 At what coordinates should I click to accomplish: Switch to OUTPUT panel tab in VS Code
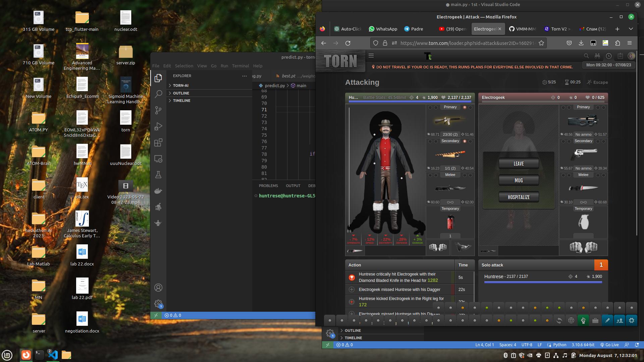[x=293, y=186]
